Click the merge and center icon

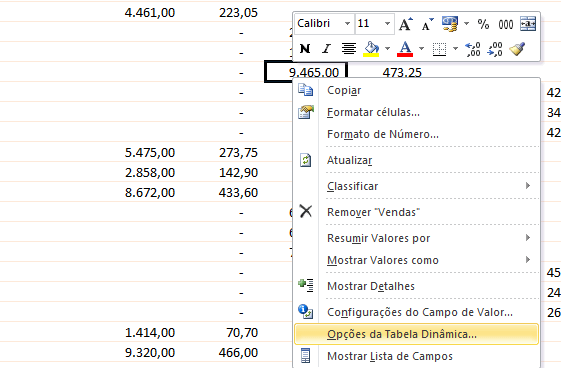tap(528, 24)
